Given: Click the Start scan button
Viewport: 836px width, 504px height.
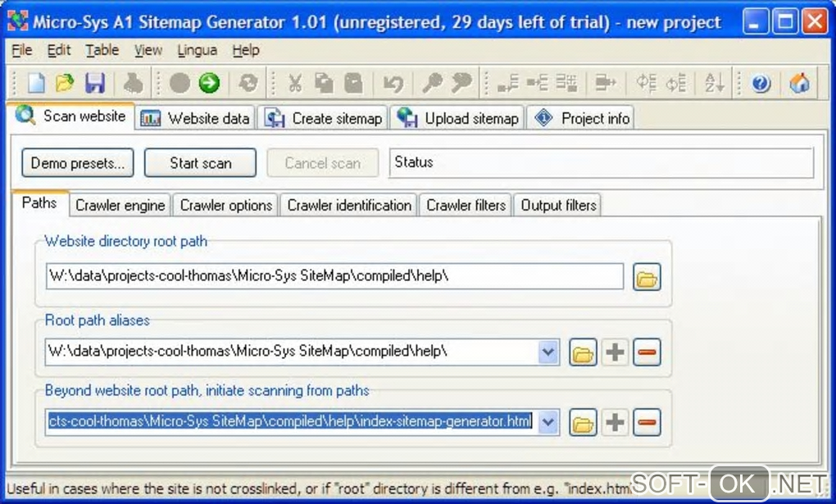Looking at the screenshot, I should click(201, 162).
